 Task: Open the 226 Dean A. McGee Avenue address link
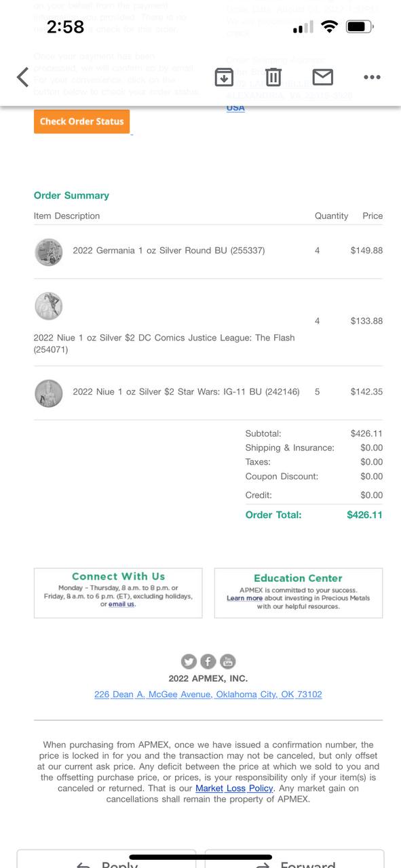coord(208,694)
